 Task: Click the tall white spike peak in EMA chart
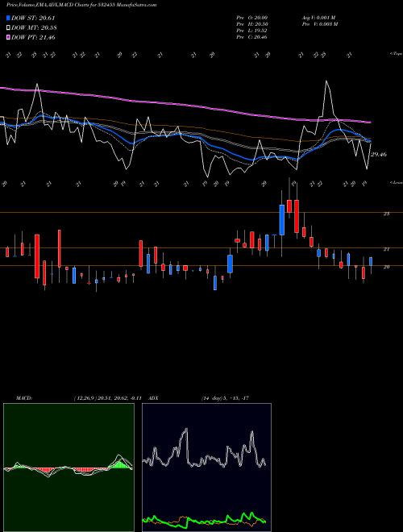click(326, 81)
